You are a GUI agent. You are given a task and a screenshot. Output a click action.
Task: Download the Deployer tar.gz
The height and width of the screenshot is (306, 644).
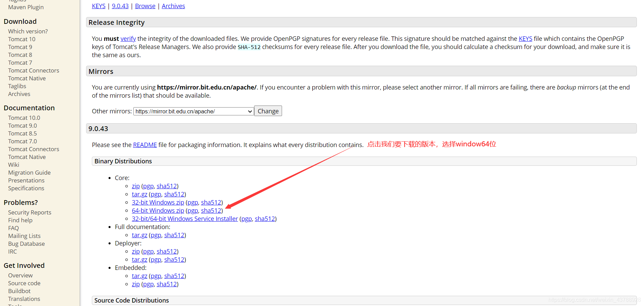[x=139, y=260]
